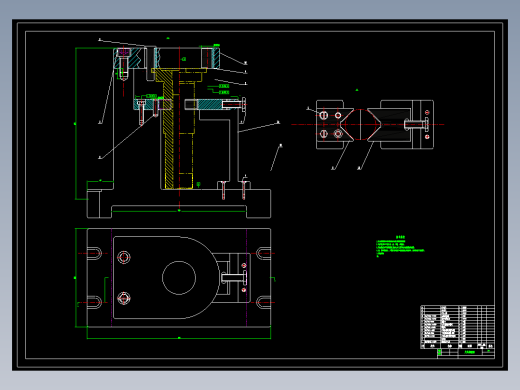Click the top-left U-slot on base plate

pyautogui.click(x=94, y=253)
